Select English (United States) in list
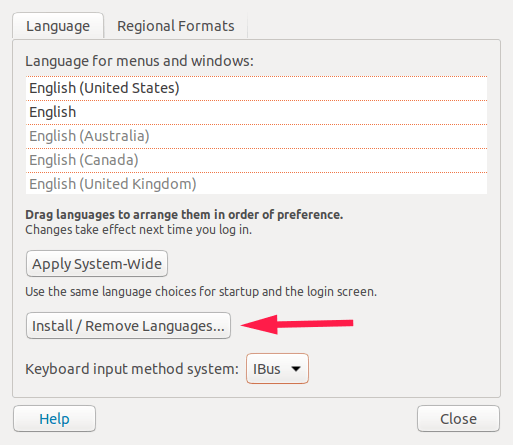This screenshot has width=513, height=445. click(256, 88)
